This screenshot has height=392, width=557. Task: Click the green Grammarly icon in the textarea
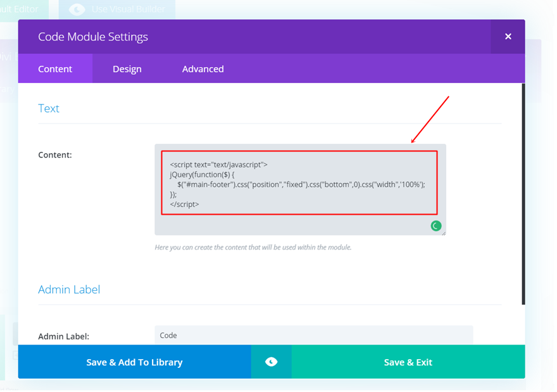[435, 225]
